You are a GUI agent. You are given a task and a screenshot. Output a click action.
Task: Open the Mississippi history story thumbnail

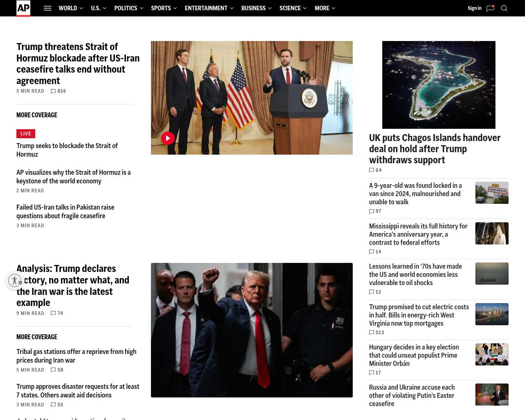[492, 233]
